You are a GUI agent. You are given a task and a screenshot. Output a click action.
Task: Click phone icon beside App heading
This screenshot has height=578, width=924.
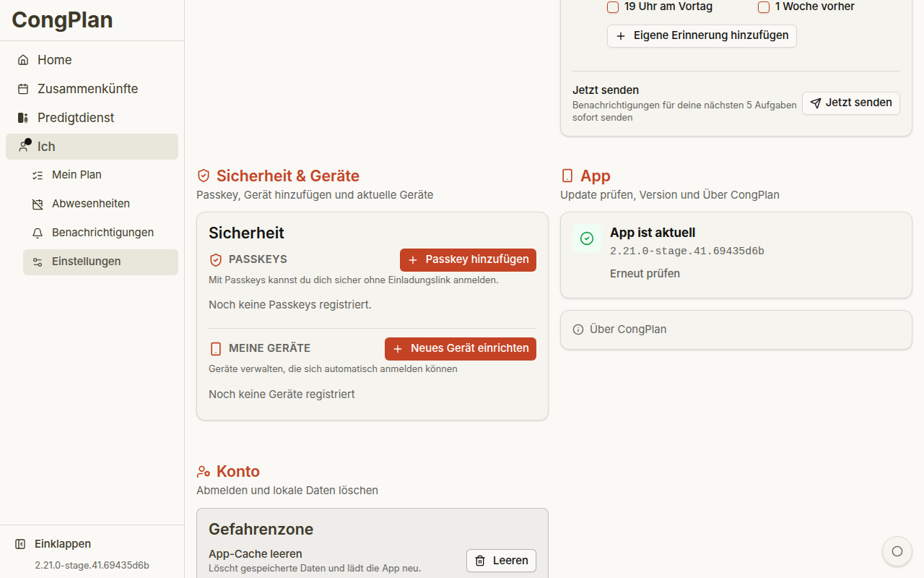[x=567, y=176]
